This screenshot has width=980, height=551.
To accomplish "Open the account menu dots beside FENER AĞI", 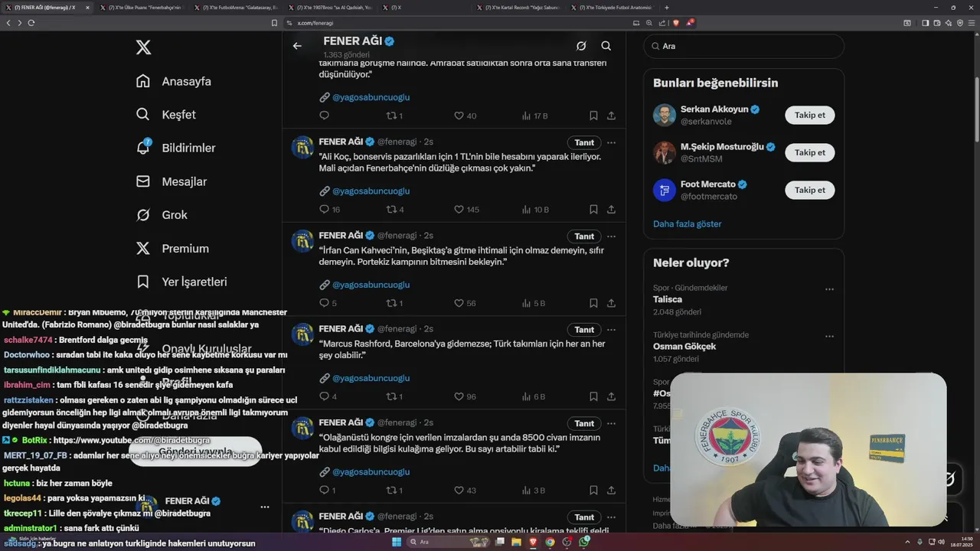I will point(264,507).
